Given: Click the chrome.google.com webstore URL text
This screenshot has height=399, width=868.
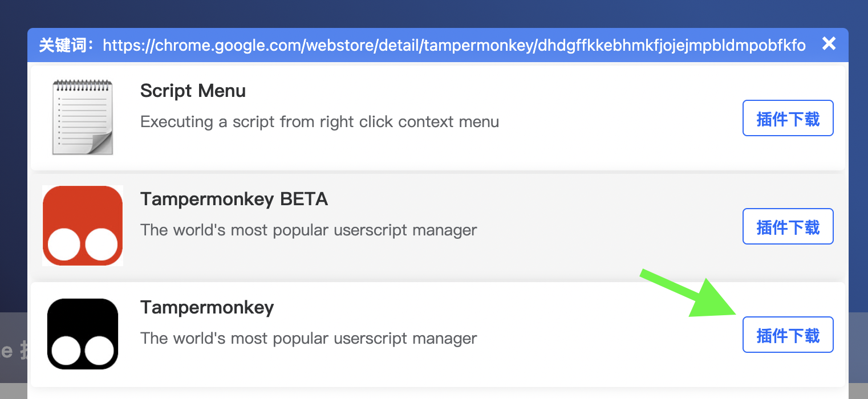Looking at the screenshot, I should pyautogui.click(x=455, y=45).
